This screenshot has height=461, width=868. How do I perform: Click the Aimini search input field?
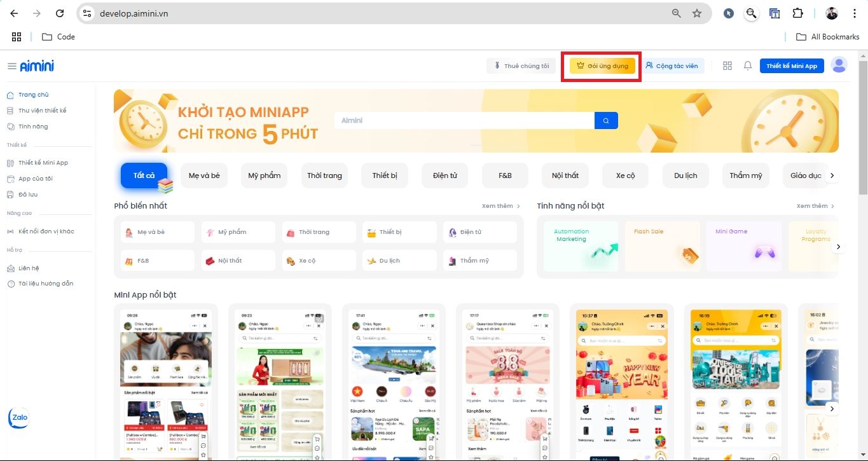(x=464, y=120)
